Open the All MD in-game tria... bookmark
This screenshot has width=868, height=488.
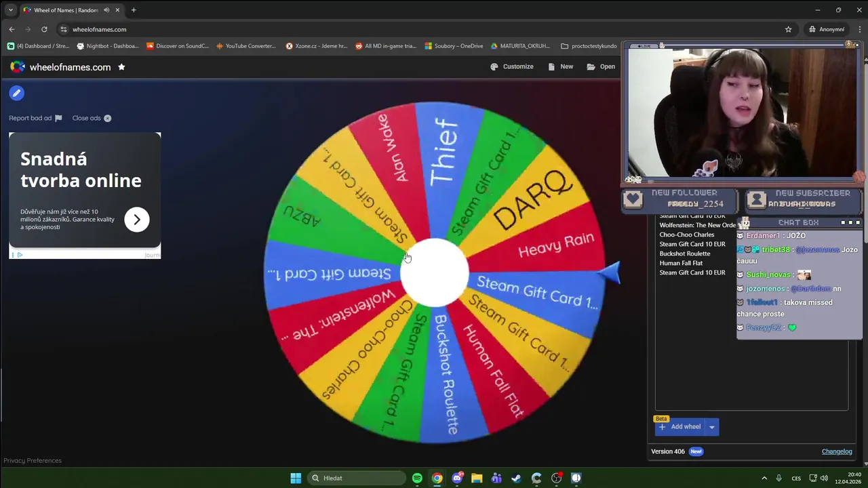point(386,46)
